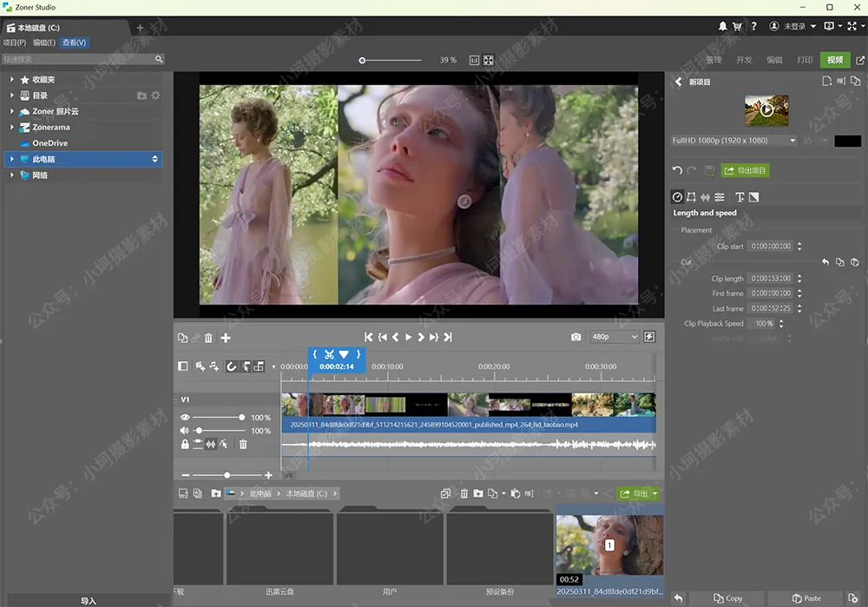
Task: Open the 480p preview quality dropdown
Action: [614, 337]
